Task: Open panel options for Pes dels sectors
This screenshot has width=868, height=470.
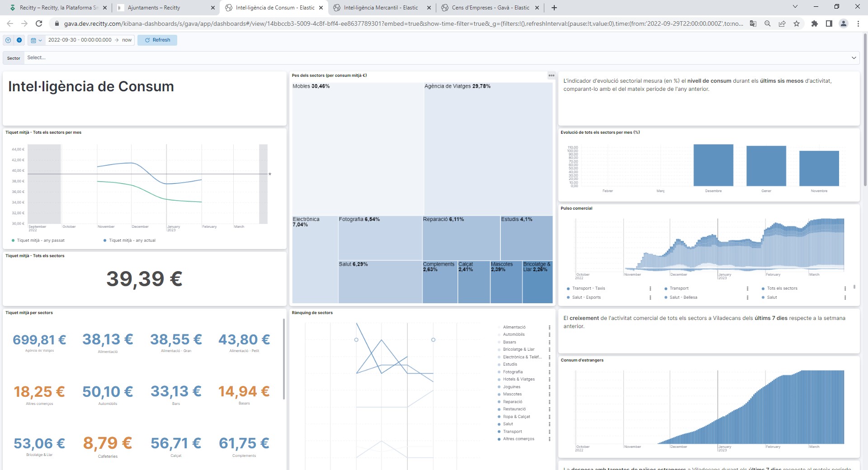Action: click(551, 75)
